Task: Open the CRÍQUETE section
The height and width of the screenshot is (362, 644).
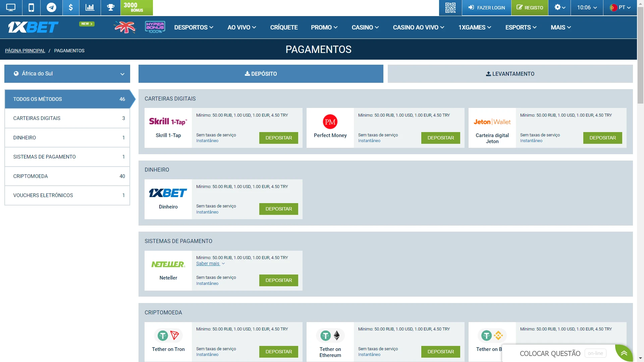Action: tap(284, 27)
